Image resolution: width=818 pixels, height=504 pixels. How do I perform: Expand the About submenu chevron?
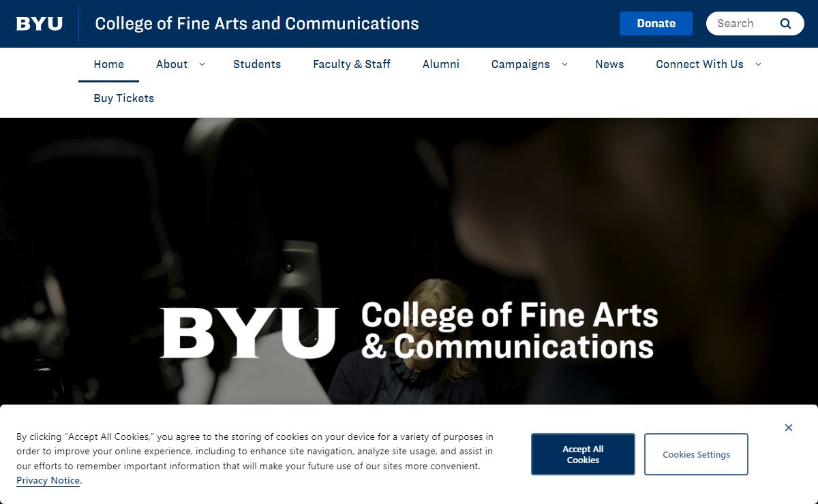(x=202, y=64)
